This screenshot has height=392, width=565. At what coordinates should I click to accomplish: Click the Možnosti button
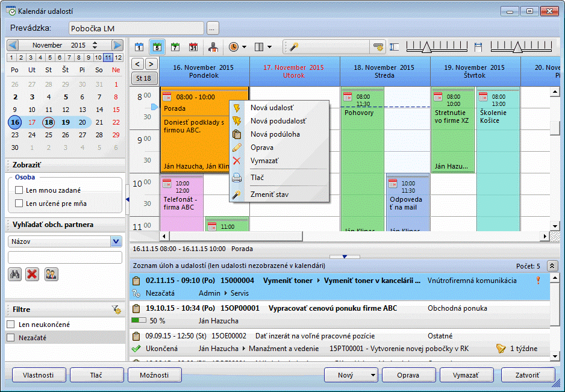[154, 375]
